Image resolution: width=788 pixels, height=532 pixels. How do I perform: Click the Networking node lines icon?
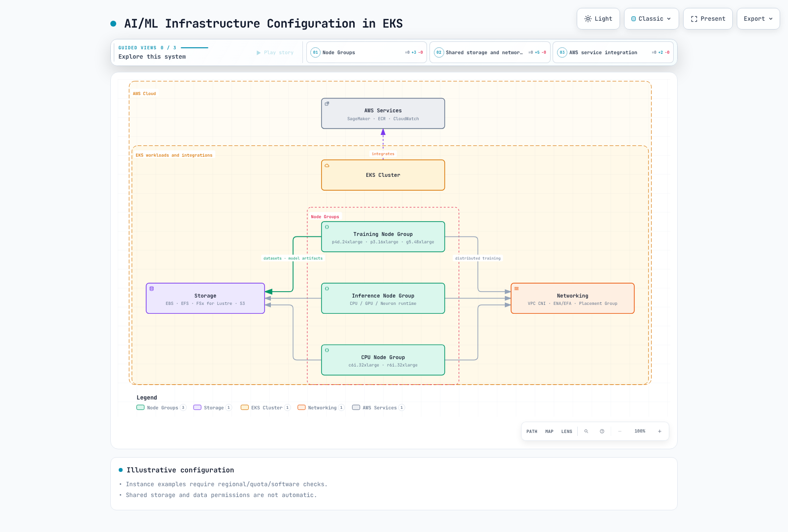[x=517, y=289]
